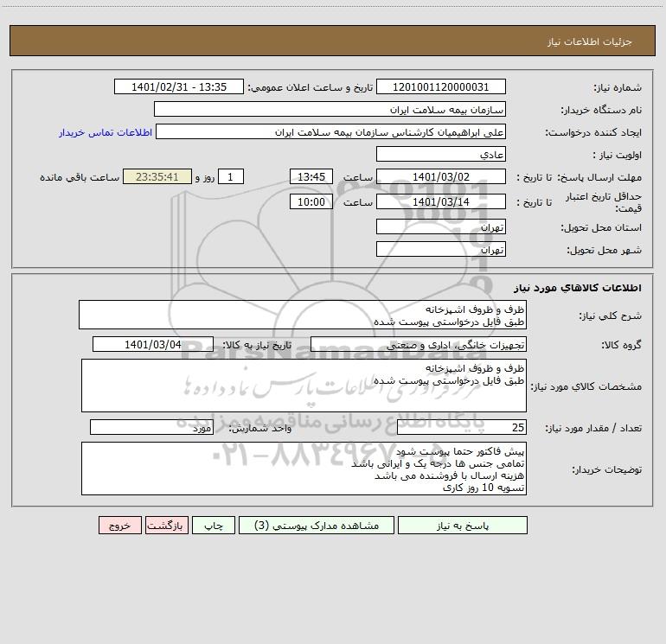Open مشاهده مدارک پیوستی (3) attachments

(316, 526)
